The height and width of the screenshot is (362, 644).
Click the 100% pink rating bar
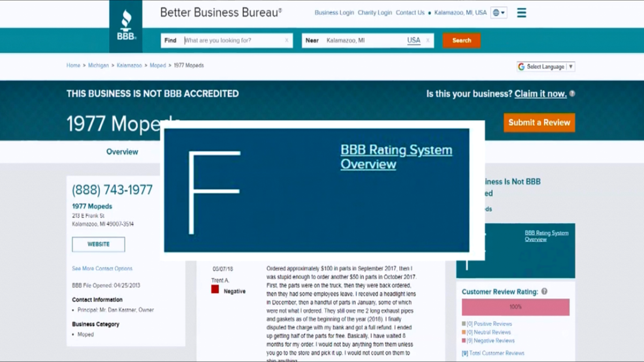pos(515,307)
